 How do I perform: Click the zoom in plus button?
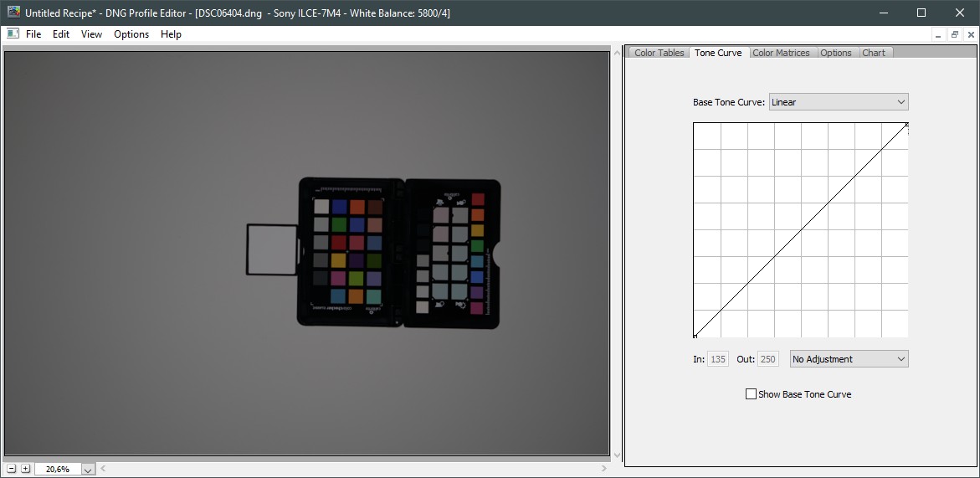click(25, 469)
